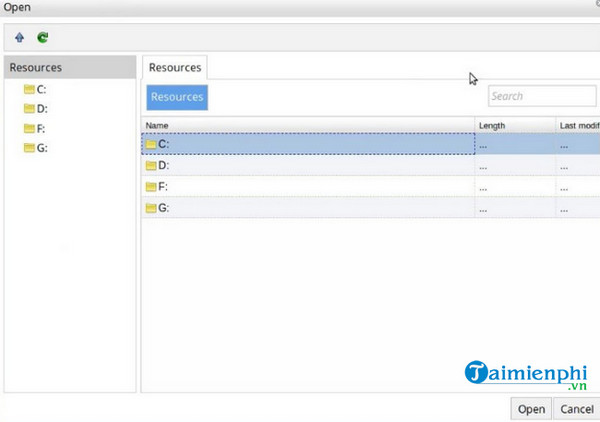The height and width of the screenshot is (422, 600).
Task: Sort by the Last modified column header
Action: pos(578,125)
